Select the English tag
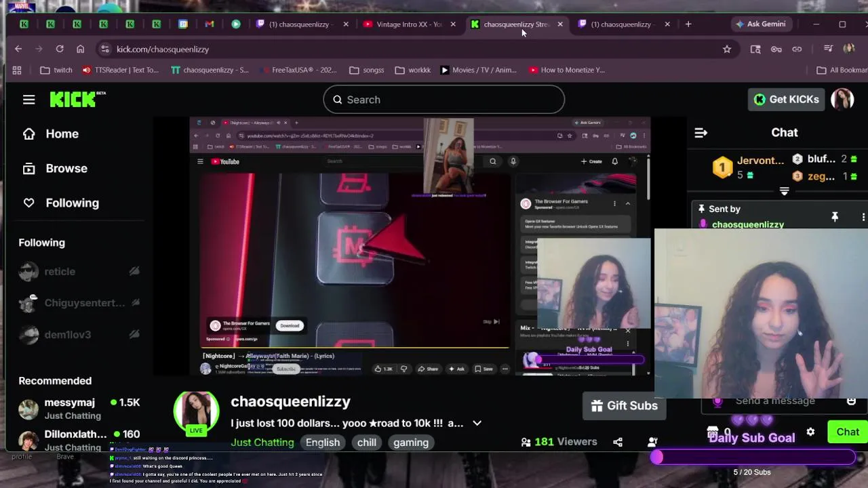This screenshot has height=488, width=868. point(323,442)
